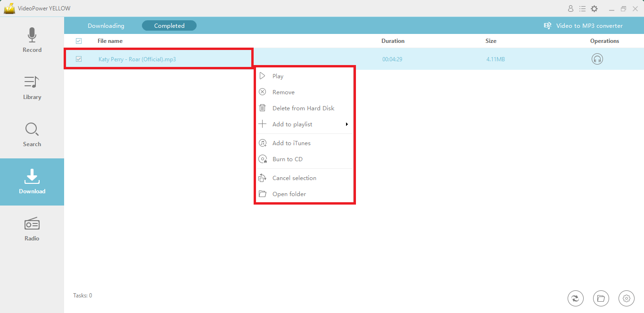
Task: Click the circular arrows convert icon at bottom right
Action: (576, 298)
